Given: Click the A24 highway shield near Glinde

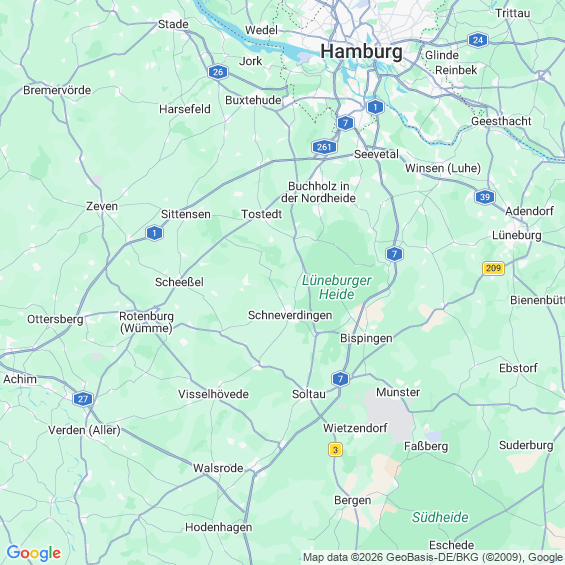Looking at the screenshot, I should (478, 40).
